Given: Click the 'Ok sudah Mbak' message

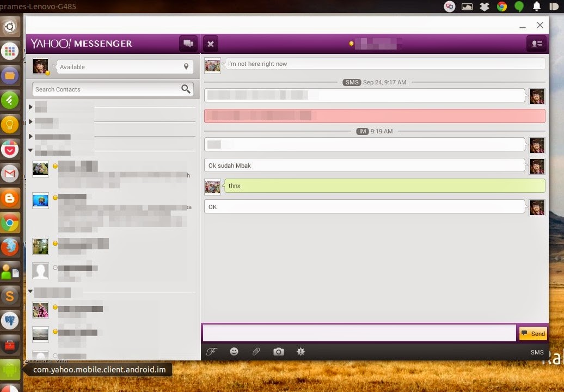Looking at the screenshot, I should (364, 166).
